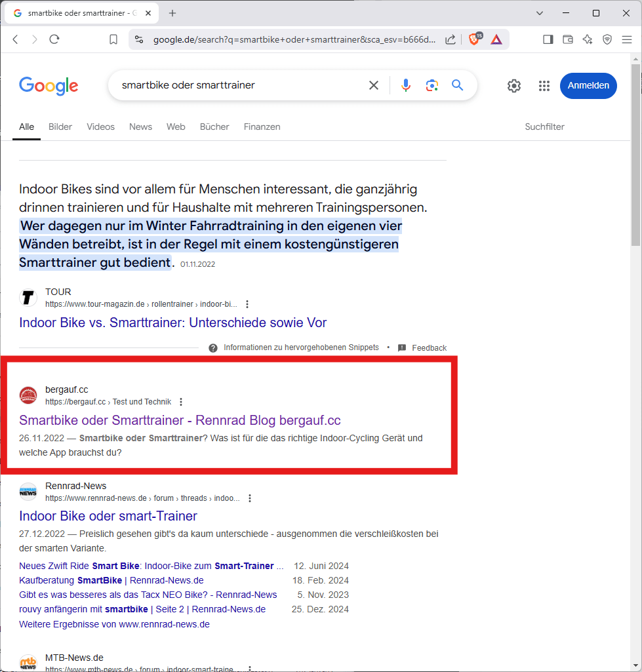This screenshot has width=642, height=672.
Task: Click the Anmelden sign-in button
Action: 588,86
